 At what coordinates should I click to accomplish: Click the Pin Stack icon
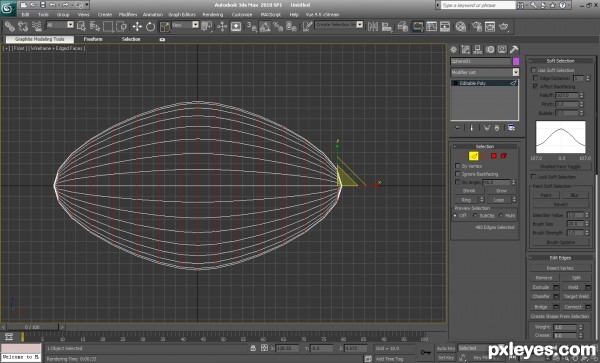pos(458,128)
